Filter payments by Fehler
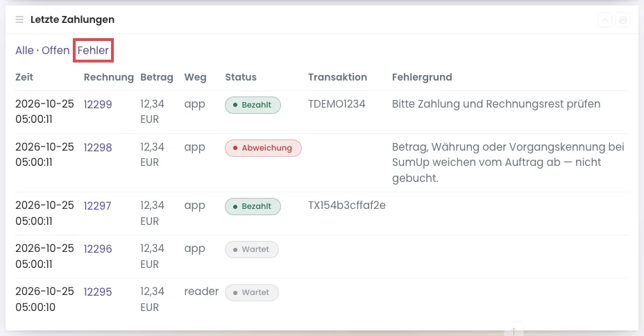This screenshot has width=644, height=336. pyautogui.click(x=93, y=51)
